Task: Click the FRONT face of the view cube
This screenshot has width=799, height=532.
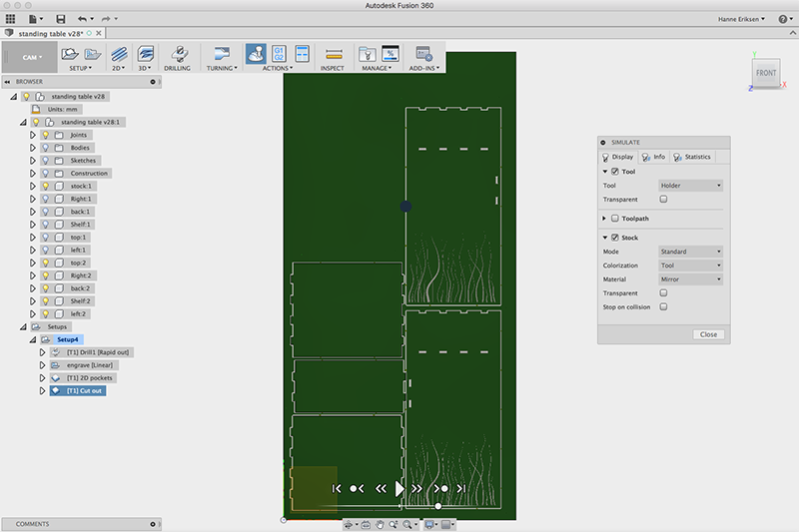Action: (765, 73)
